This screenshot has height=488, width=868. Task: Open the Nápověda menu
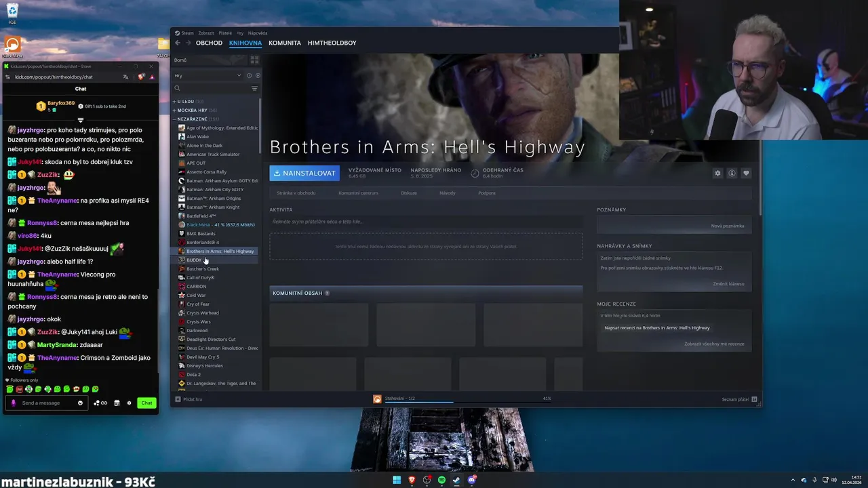click(x=258, y=33)
